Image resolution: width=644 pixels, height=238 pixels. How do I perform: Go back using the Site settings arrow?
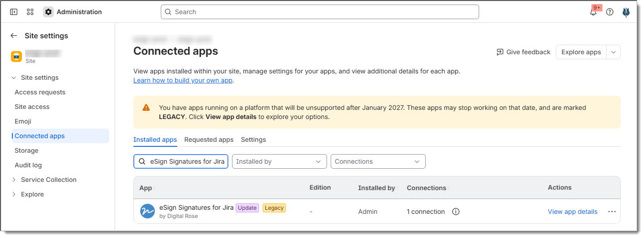coord(14,36)
